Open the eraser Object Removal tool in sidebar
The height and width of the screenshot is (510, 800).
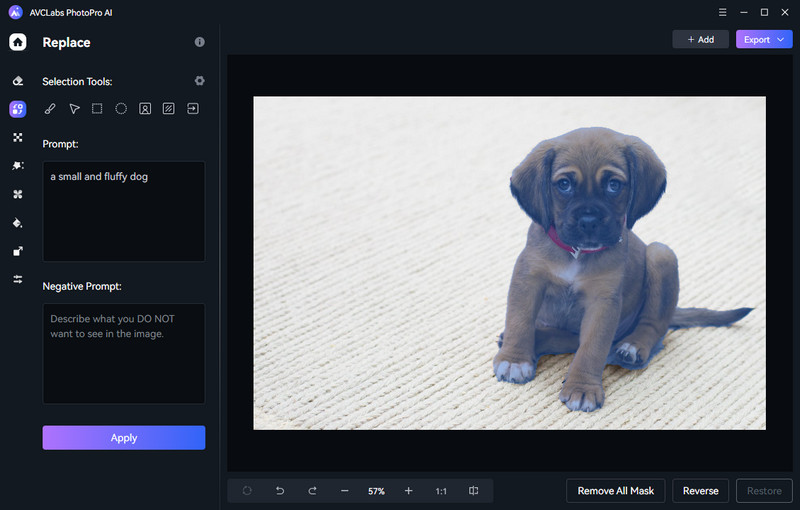coord(18,81)
